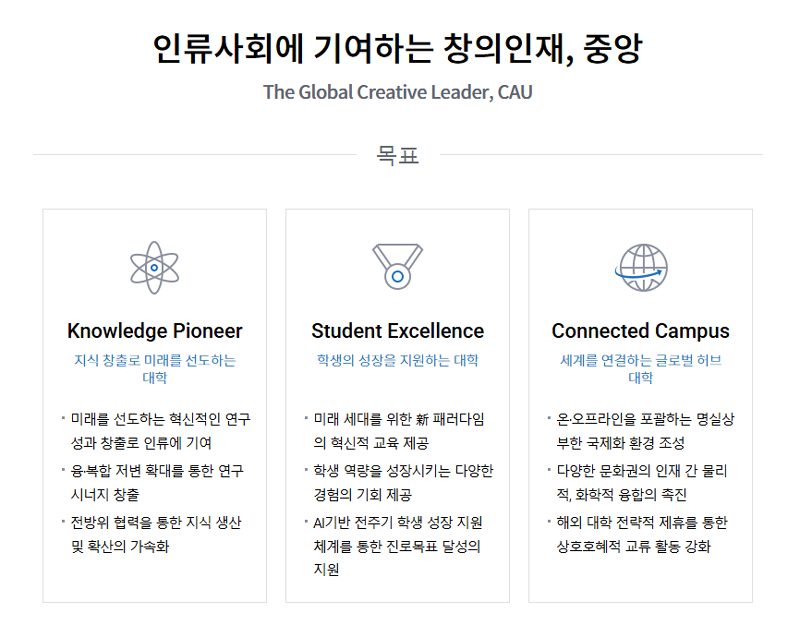Select the Connected Campus heading
The image size is (800, 625).
pyautogui.click(x=640, y=331)
